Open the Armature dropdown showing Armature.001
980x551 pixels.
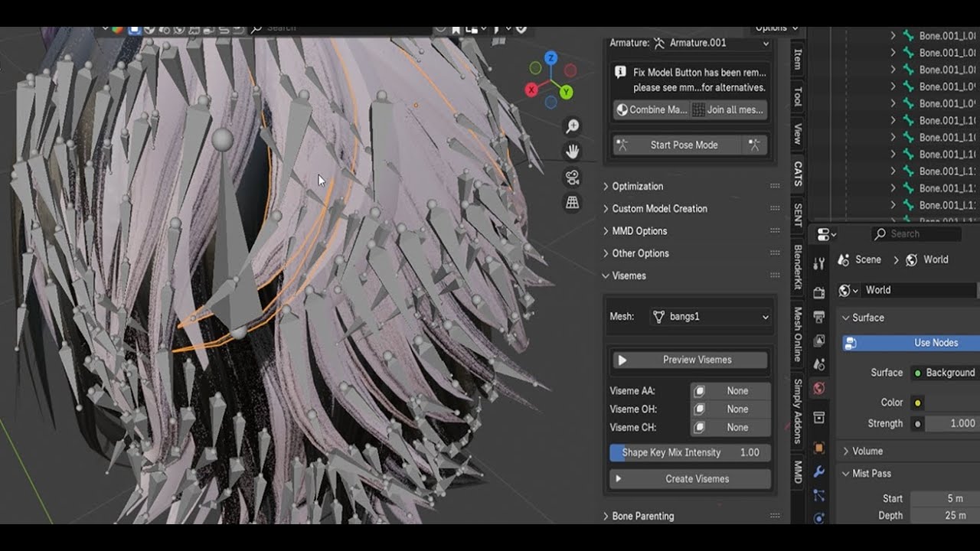(711, 43)
